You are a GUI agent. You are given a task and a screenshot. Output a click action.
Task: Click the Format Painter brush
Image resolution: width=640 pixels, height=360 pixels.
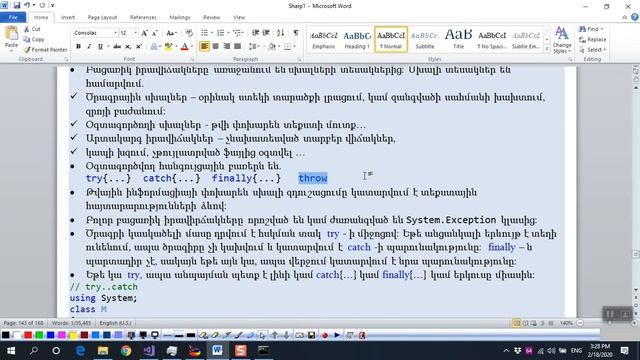[27, 50]
